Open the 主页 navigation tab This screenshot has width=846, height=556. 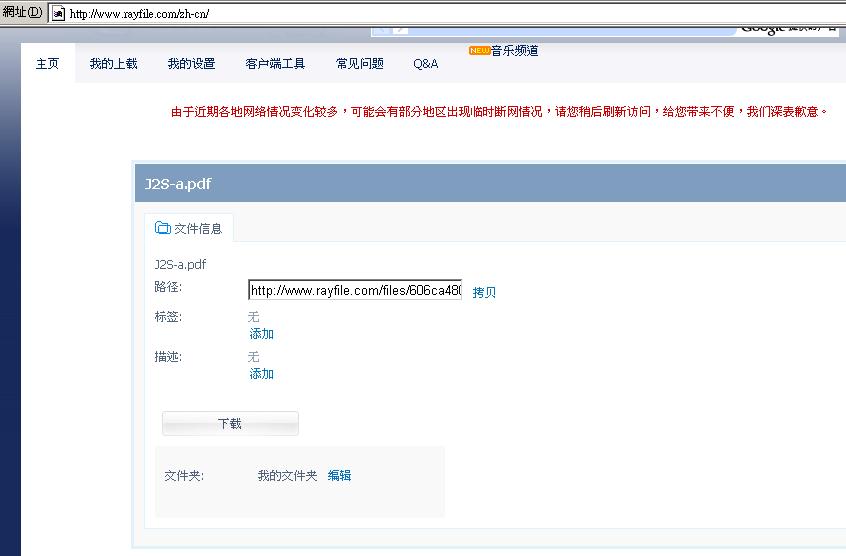[x=48, y=64]
